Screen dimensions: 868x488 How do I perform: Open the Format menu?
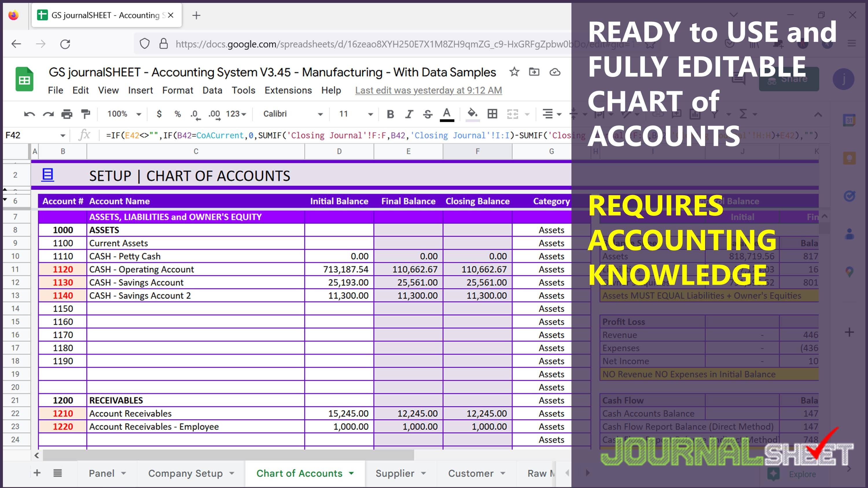point(178,90)
